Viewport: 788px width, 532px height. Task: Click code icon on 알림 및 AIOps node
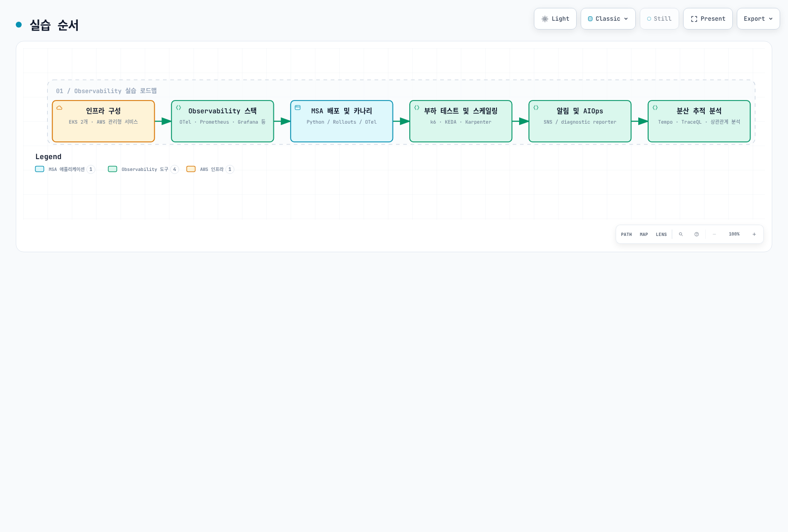click(x=536, y=107)
